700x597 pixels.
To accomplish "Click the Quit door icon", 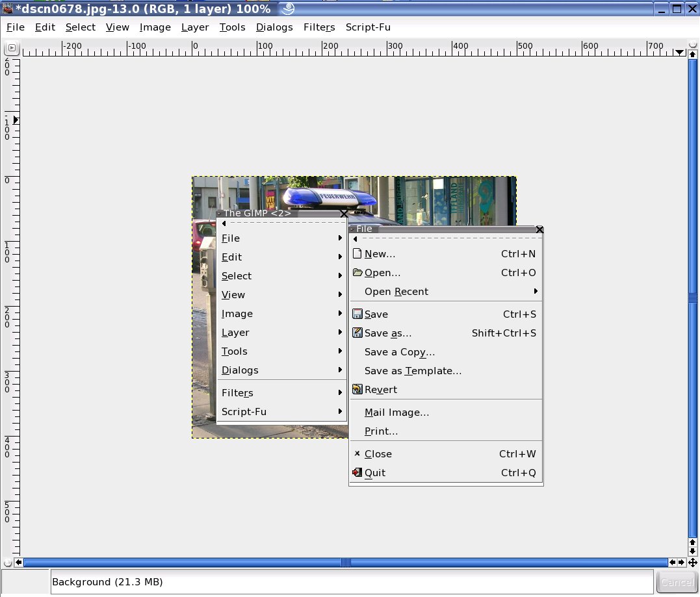I will tap(357, 473).
